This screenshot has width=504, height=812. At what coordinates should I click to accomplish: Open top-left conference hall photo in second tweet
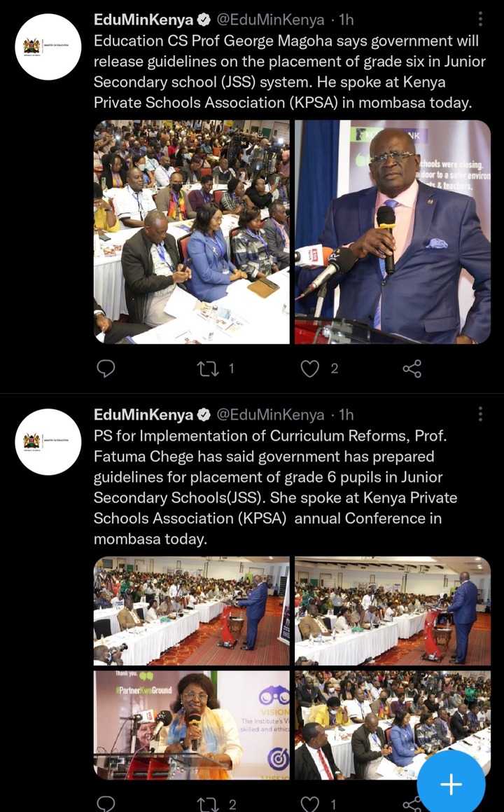coord(192,610)
